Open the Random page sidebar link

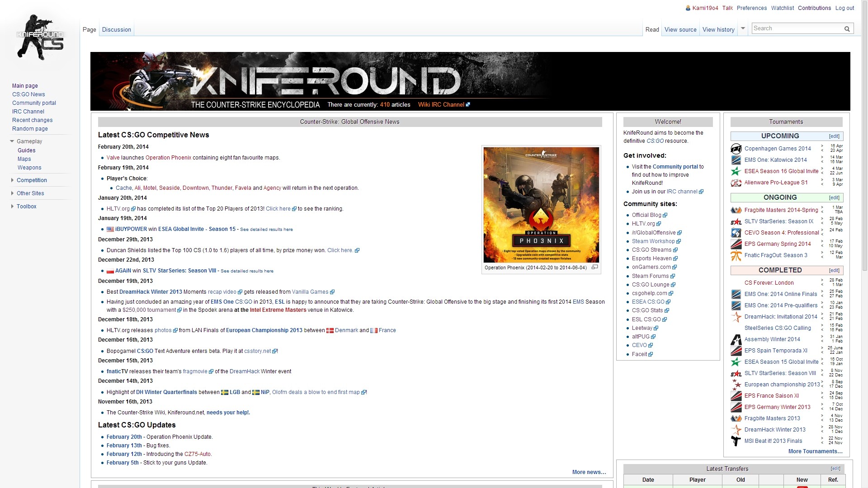click(x=30, y=129)
